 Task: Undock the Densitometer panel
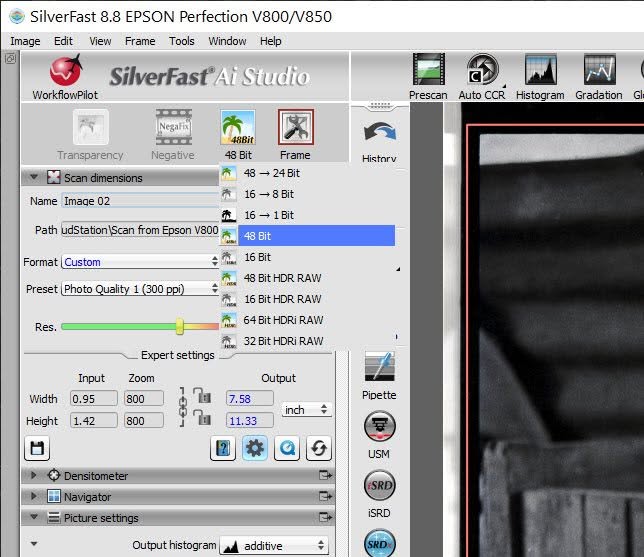[325, 475]
